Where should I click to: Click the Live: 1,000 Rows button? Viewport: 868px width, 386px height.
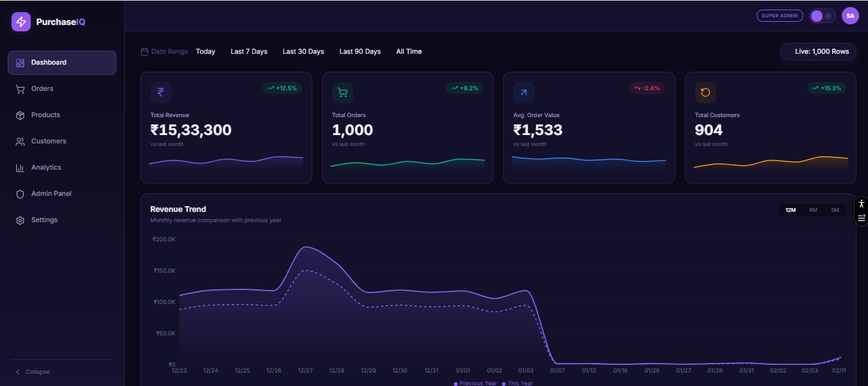click(819, 51)
